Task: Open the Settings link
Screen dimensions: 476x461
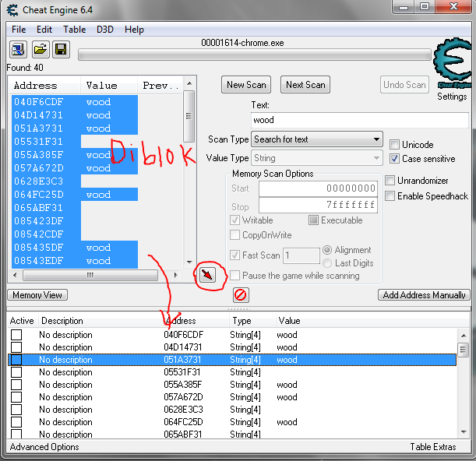Action: click(x=452, y=97)
